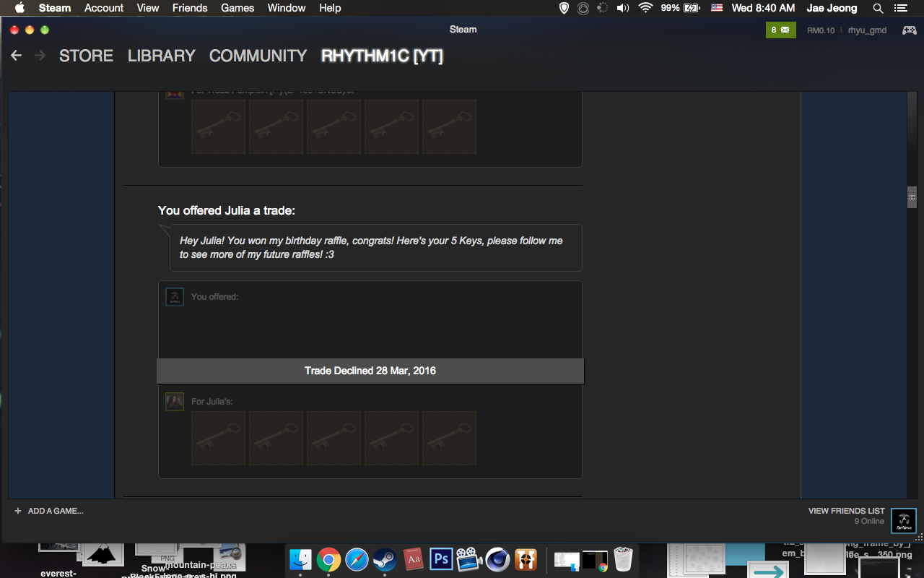Image resolution: width=924 pixels, height=578 pixels.
Task: Open the Friends menu in menu bar
Action: [190, 8]
